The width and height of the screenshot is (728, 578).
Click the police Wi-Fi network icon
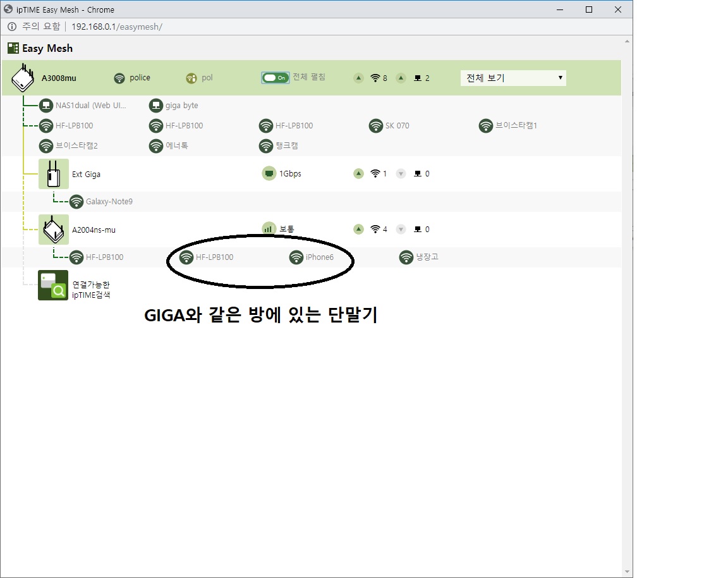pyautogui.click(x=119, y=78)
